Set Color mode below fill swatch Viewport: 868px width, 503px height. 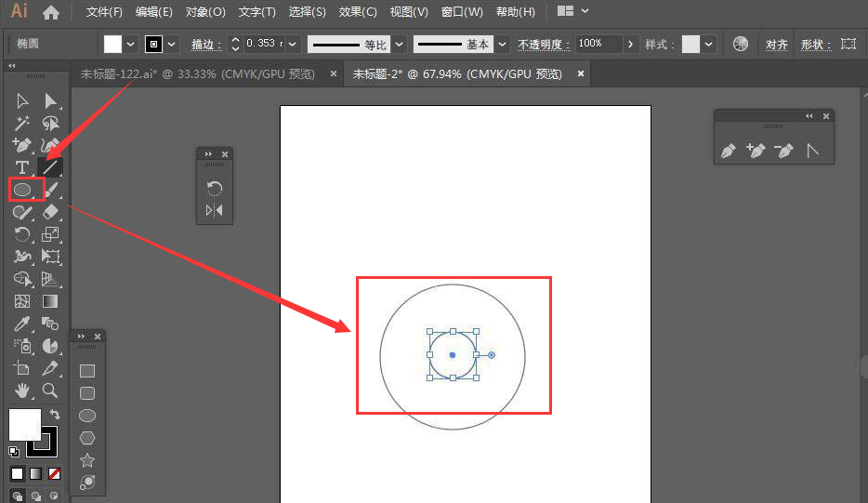17,473
